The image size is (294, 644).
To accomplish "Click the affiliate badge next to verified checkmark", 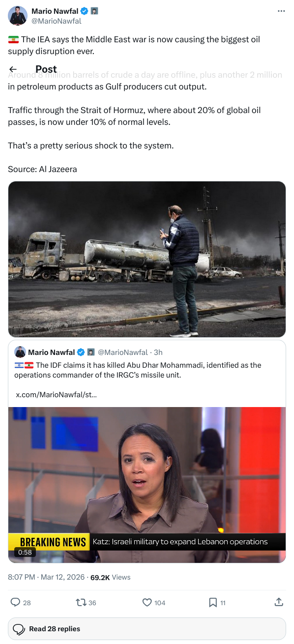I will click(94, 11).
